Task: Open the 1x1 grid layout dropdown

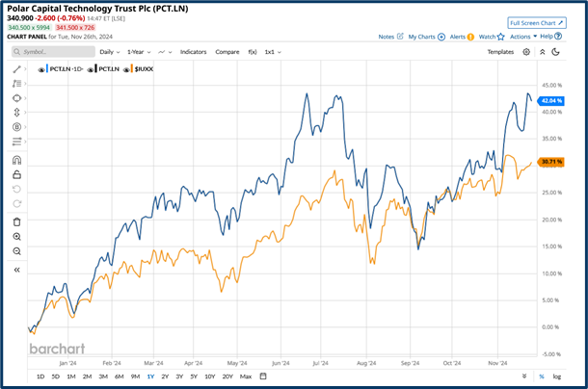Action: point(273,52)
